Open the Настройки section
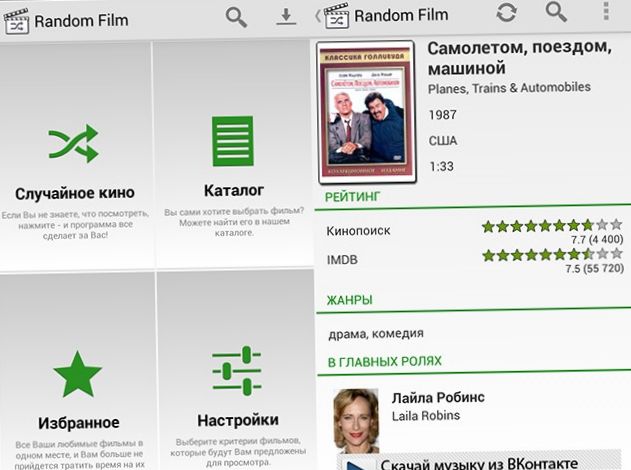This screenshot has width=631, height=470. 236,370
